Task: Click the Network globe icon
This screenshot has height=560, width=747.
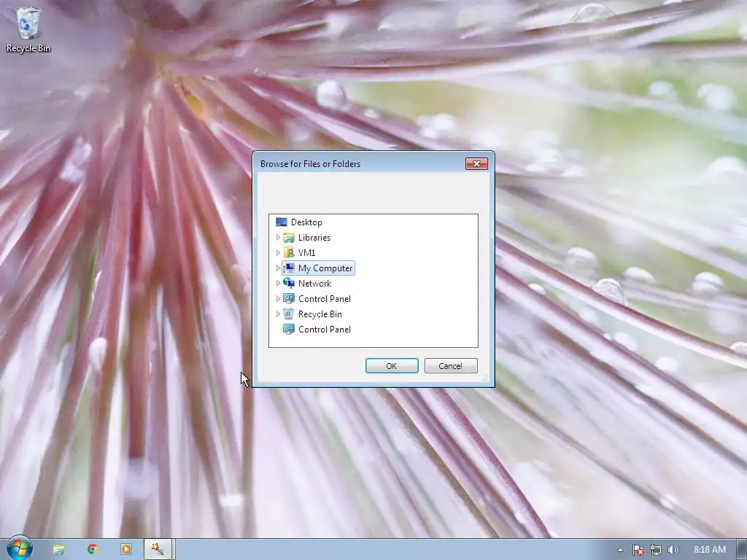Action: point(289,284)
